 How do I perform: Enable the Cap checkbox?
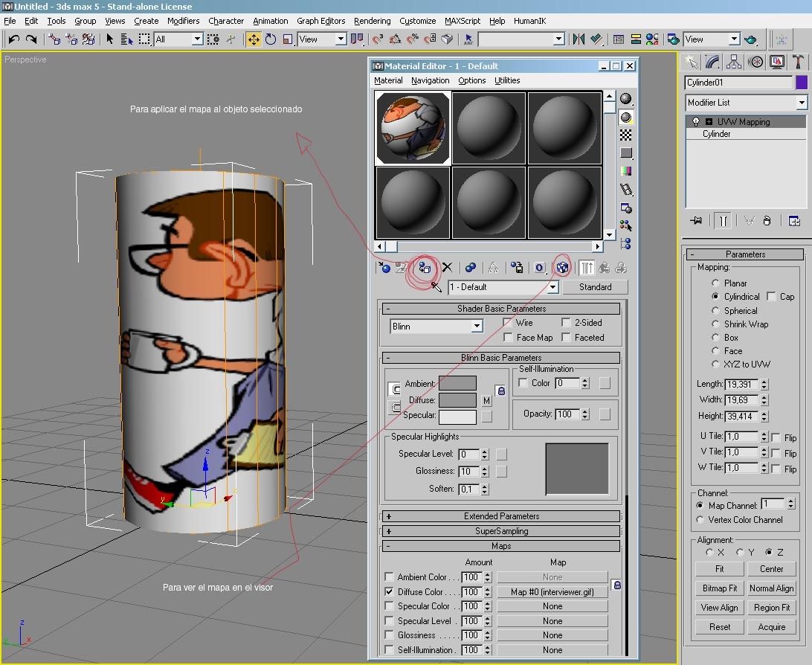[771, 296]
